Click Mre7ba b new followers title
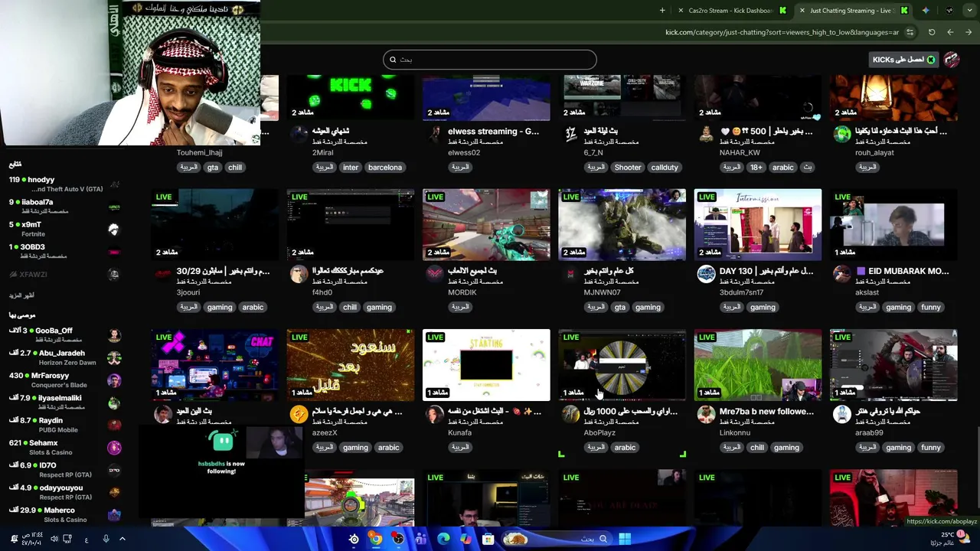 [766, 412]
